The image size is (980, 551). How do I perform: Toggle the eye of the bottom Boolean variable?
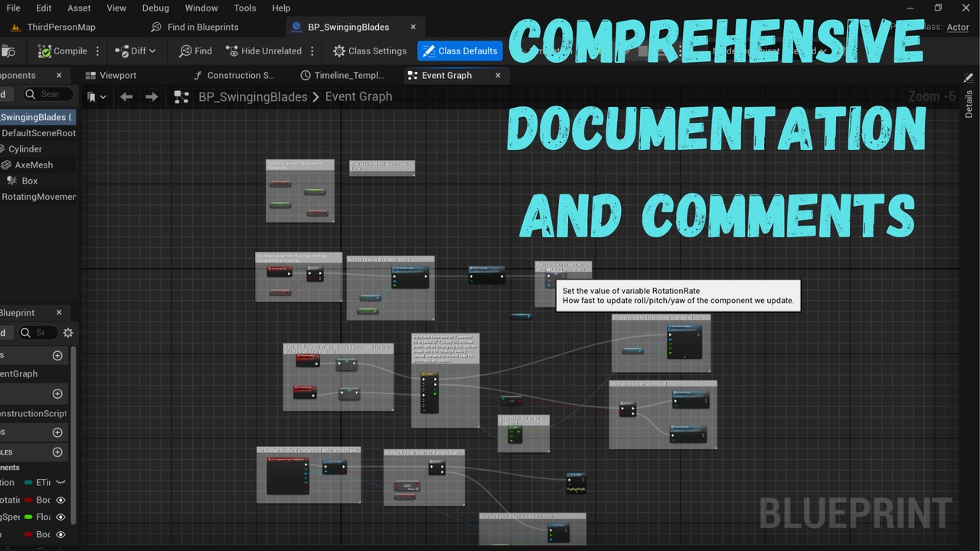point(61,534)
